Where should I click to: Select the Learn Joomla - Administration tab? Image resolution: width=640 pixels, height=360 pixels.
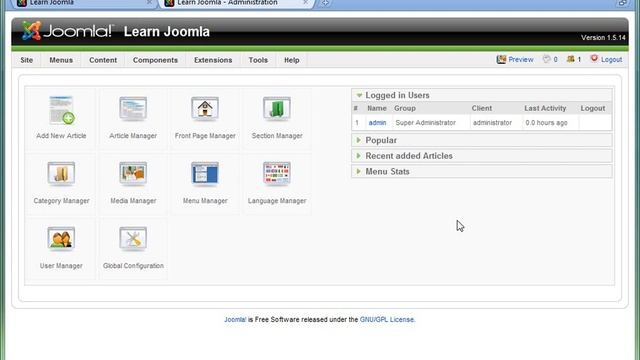pos(237,3)
